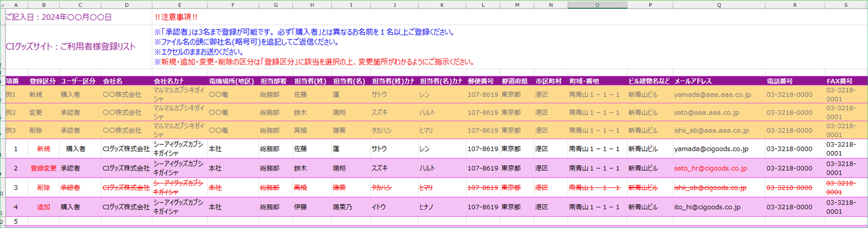Select column O header

click(x=597, y=5)
